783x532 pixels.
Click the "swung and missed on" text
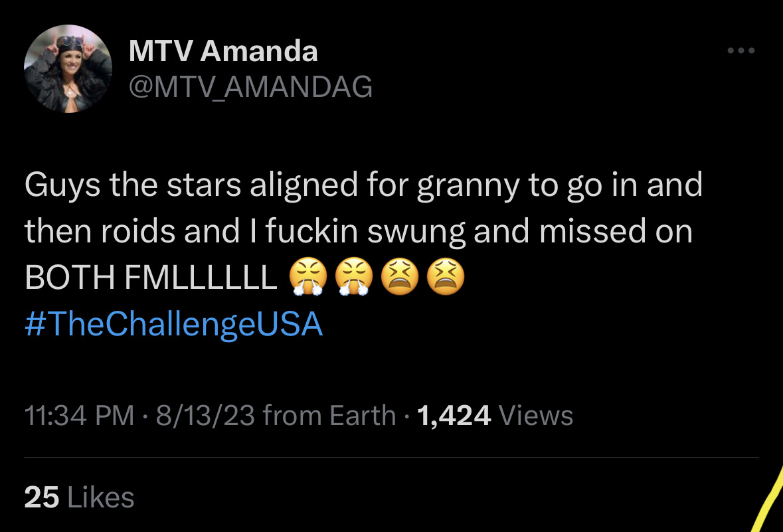coord(531,232)
